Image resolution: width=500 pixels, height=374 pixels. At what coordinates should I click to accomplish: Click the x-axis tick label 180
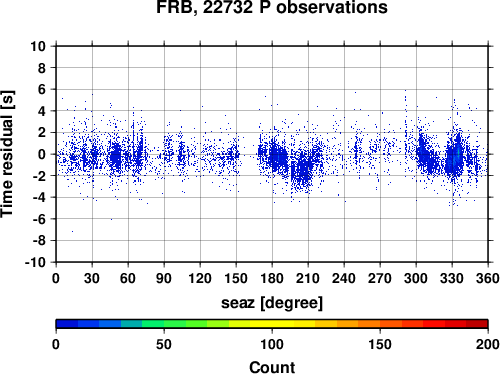pyautogui.click(x=272, y=278)
